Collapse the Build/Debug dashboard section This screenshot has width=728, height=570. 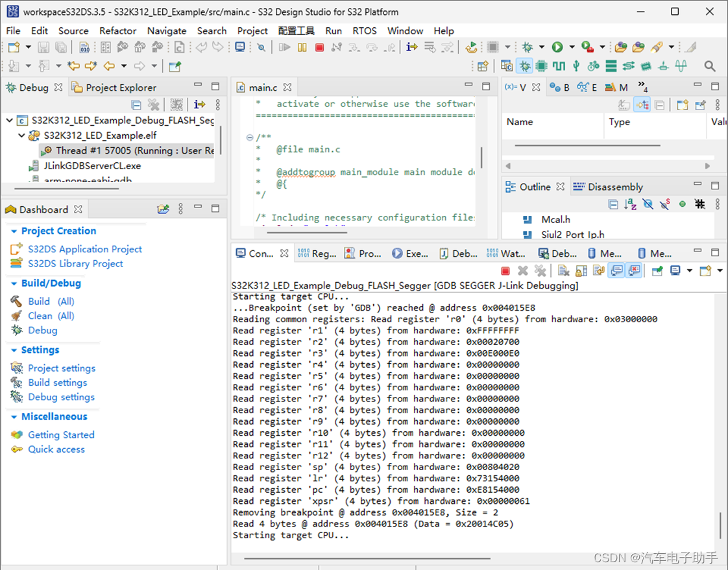pyautogui.click(x=14, y=283)
